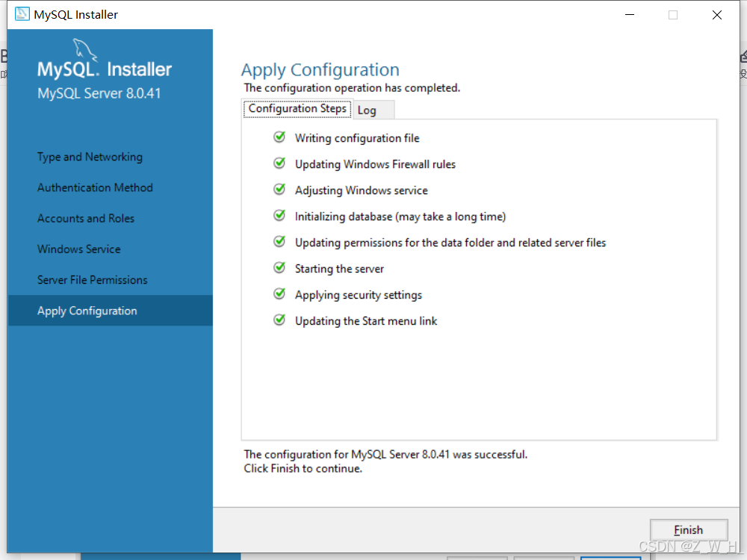Click green check beside Writing configuration file

[x=279, y=137]
